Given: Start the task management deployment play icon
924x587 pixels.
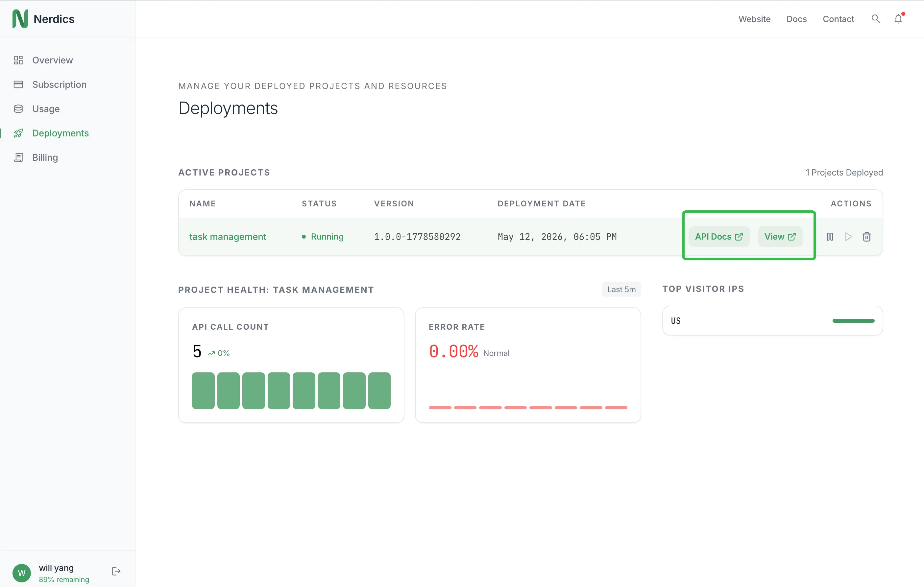Looking at the screenshot, I should (848, 237).
